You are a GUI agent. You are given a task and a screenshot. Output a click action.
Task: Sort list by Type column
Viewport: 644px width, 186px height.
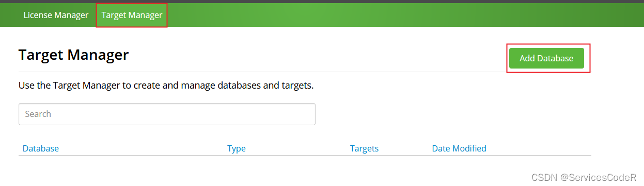point(237,148)
